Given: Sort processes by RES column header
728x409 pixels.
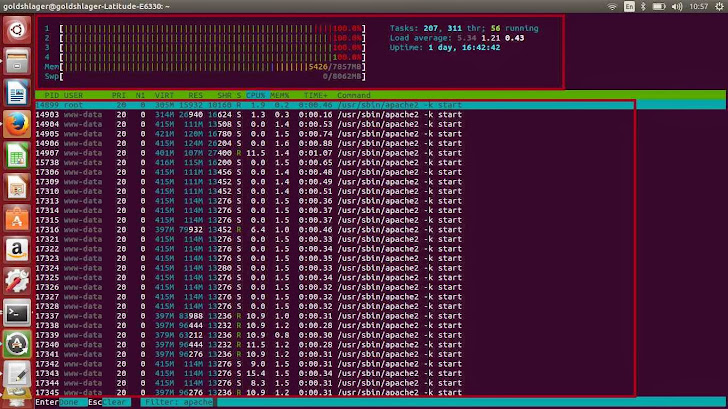Looking at the screenshot, I should point(195,95).
